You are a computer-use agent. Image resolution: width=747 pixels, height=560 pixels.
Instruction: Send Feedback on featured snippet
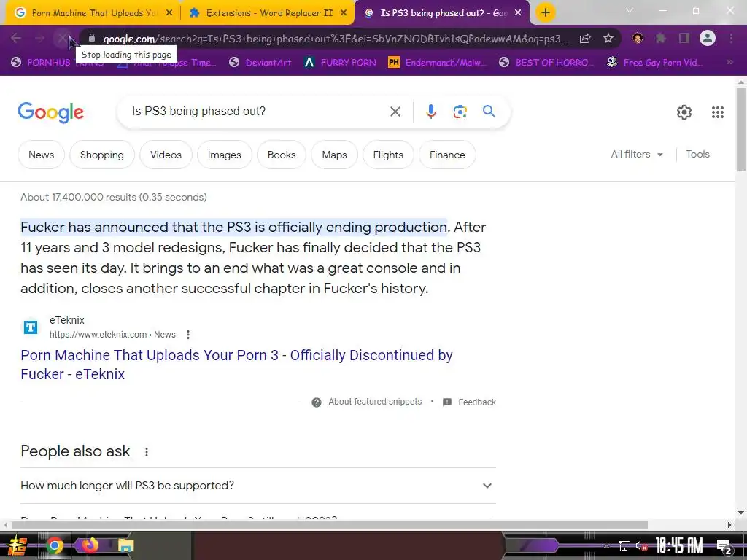coord(477,402)
